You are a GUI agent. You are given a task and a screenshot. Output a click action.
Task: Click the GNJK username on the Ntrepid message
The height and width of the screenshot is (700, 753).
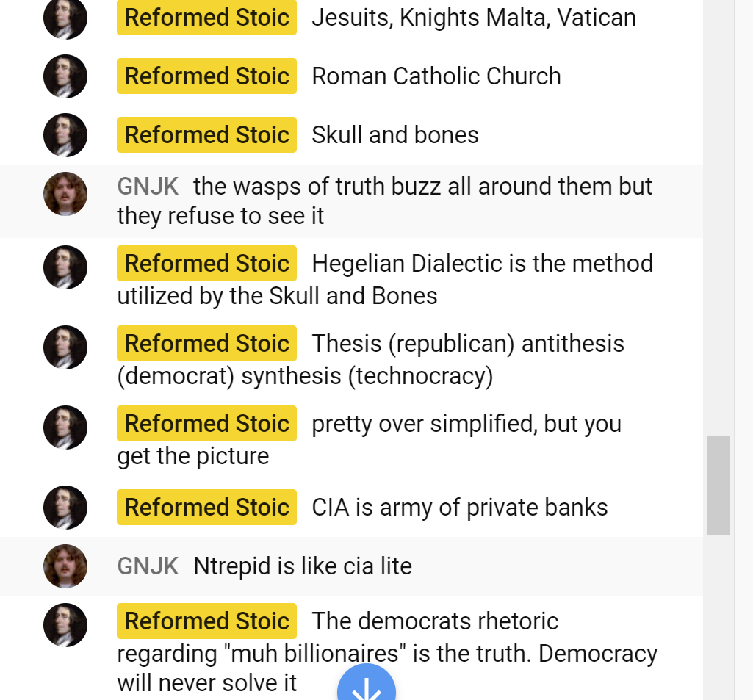[148, 566]
